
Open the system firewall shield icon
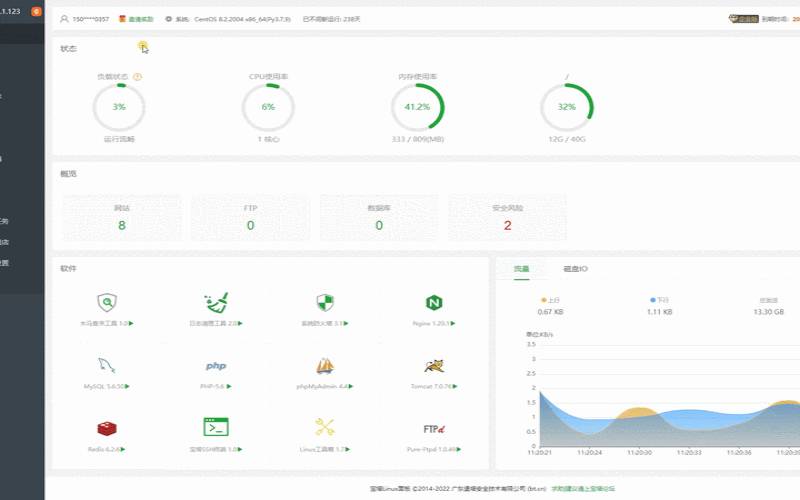pos(324,303)
